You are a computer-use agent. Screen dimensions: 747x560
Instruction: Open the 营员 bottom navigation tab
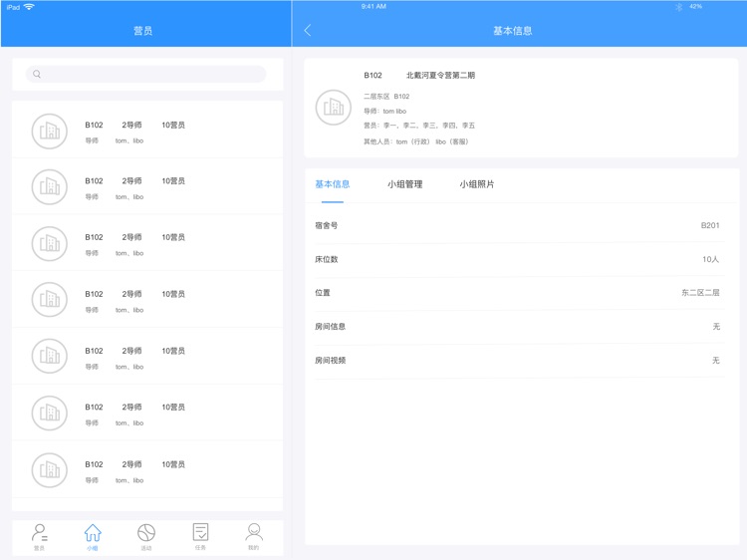click(x=40, y=537)
